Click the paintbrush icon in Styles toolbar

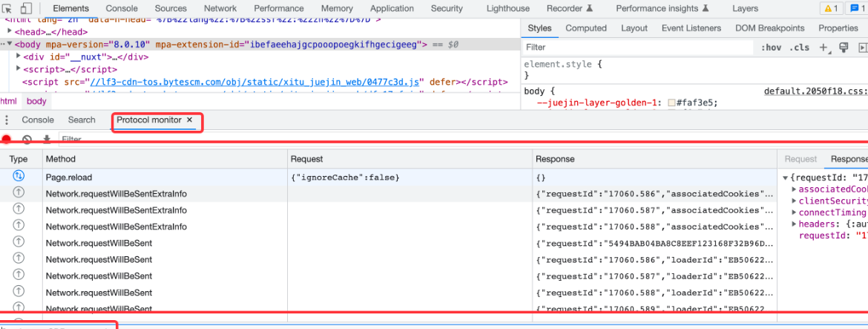(x=844, y=48)
